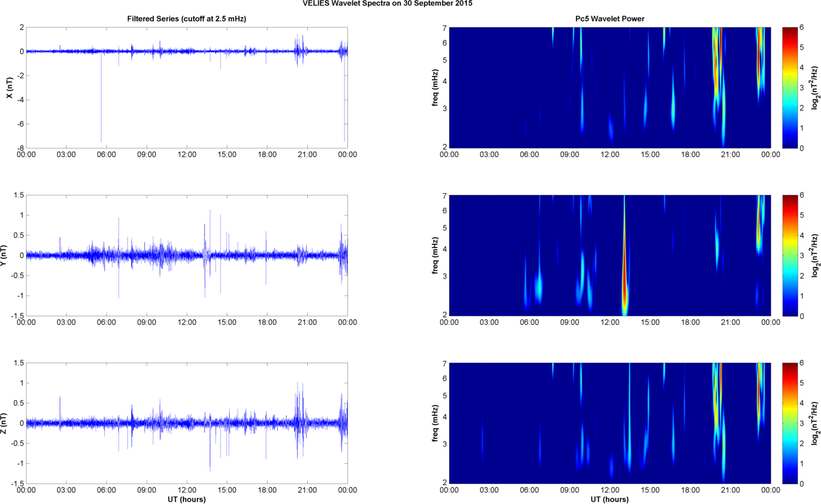Select the "Filtered Series (cutoff at 2.5 mHz)" heading
The height and width of the screenshot is (504, 821).
pos(187,19)
